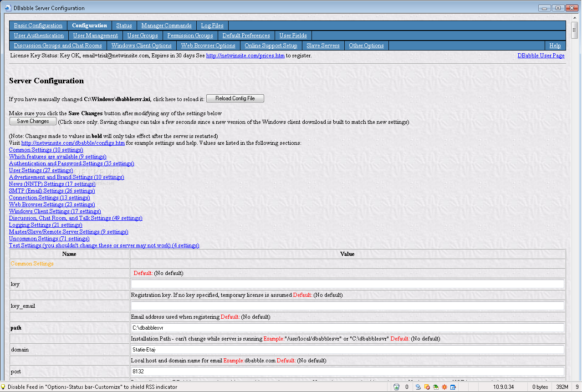The image size is (582, 392).
Task: Open Discussion Groups and Chat Rooms
Action: pyautogui.click(x=58, y=46)
